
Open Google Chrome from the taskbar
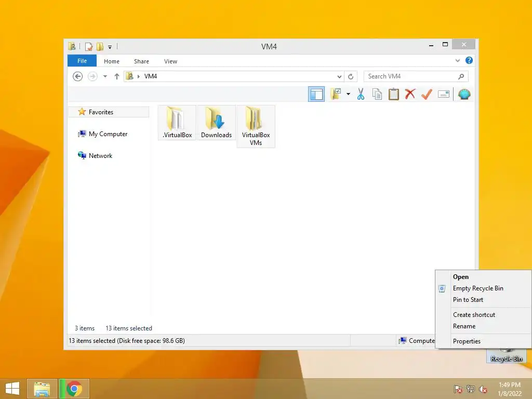pyautogui.click(x=74, y=389)
